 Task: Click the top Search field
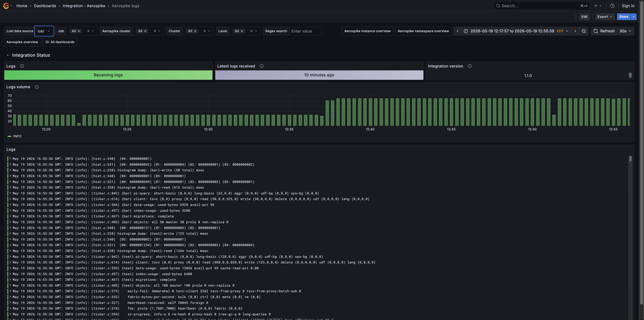click(542, 6)
